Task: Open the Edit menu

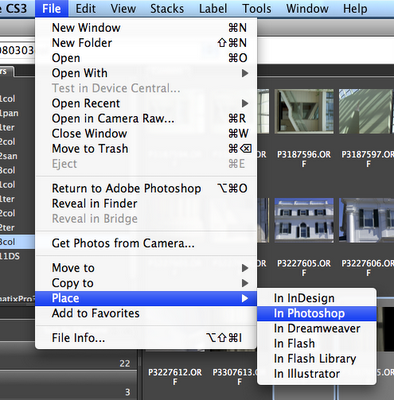Action: [86, 8]
